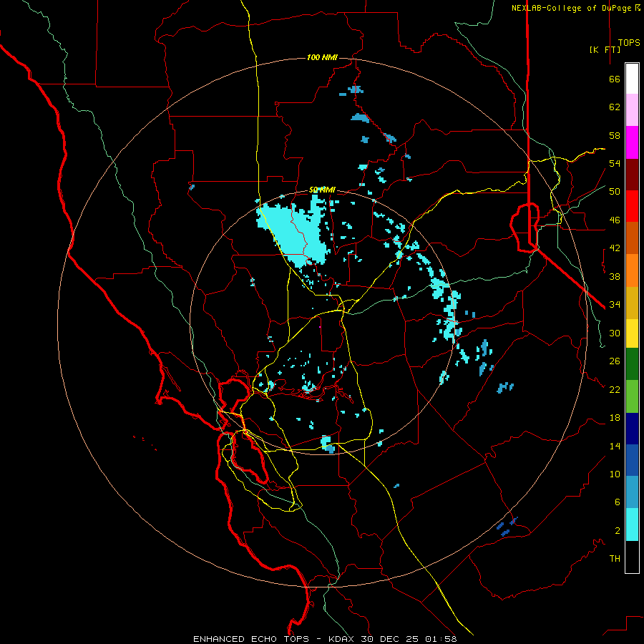Pick the dark red 54 kft swatch
This screenshot has height=644, width=644.
pyautogui.click(x=632, y=175)
